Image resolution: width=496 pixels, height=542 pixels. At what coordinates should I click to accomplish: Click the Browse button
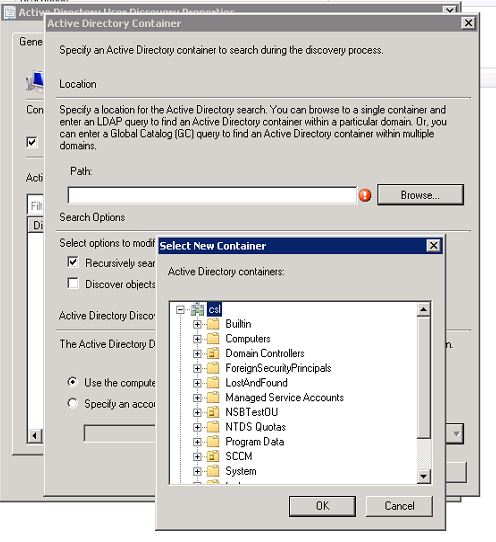point(420,195)
